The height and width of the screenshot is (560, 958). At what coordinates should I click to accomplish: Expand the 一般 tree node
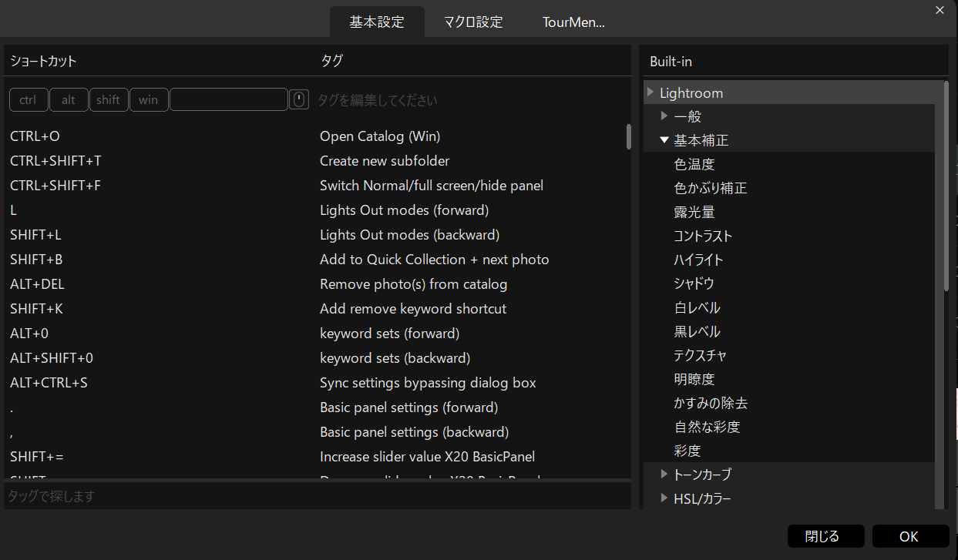point(664,116)
